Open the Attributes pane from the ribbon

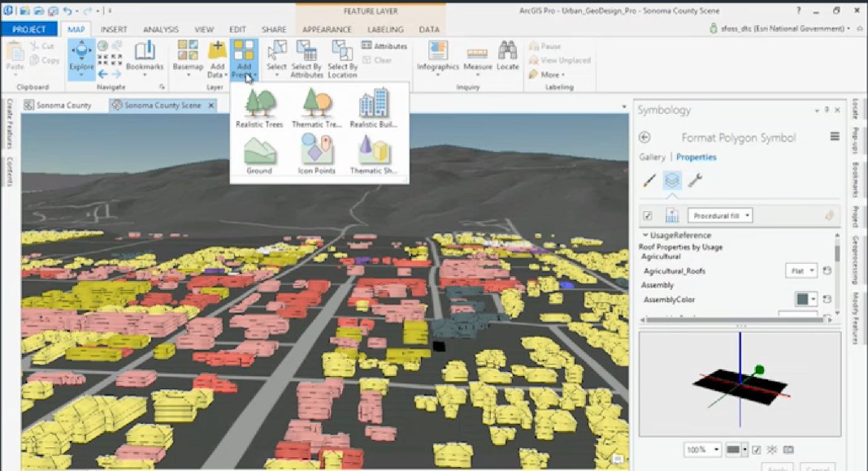pyautogui.click(x=384, y=46)
